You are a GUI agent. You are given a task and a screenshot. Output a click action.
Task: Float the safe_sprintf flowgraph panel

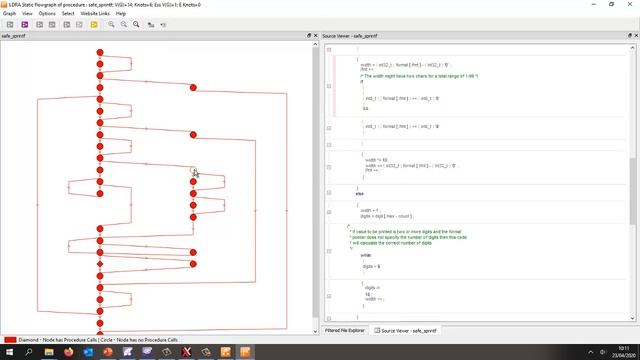309,36
